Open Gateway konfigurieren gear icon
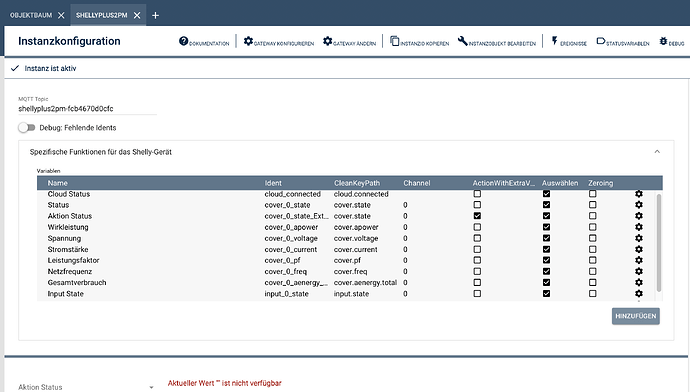This screenshot has width=690, height=392. point(248,41)
